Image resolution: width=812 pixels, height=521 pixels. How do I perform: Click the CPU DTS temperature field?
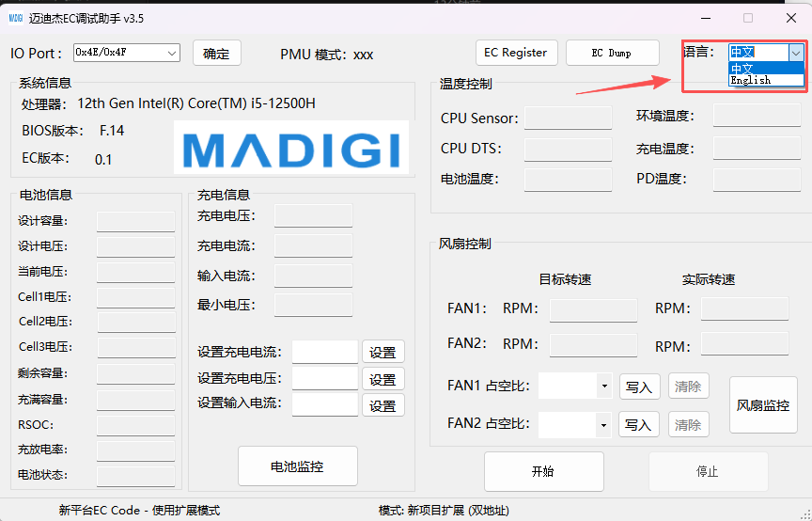pyautogui.click(x=568, y=150)
